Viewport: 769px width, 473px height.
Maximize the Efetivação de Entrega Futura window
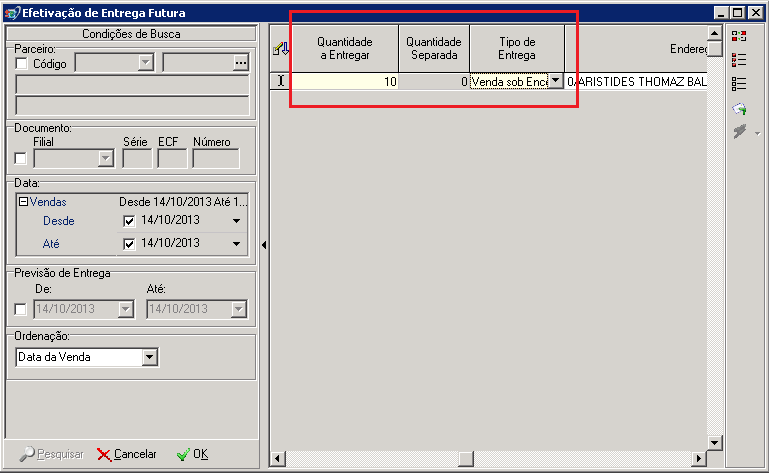737,13
